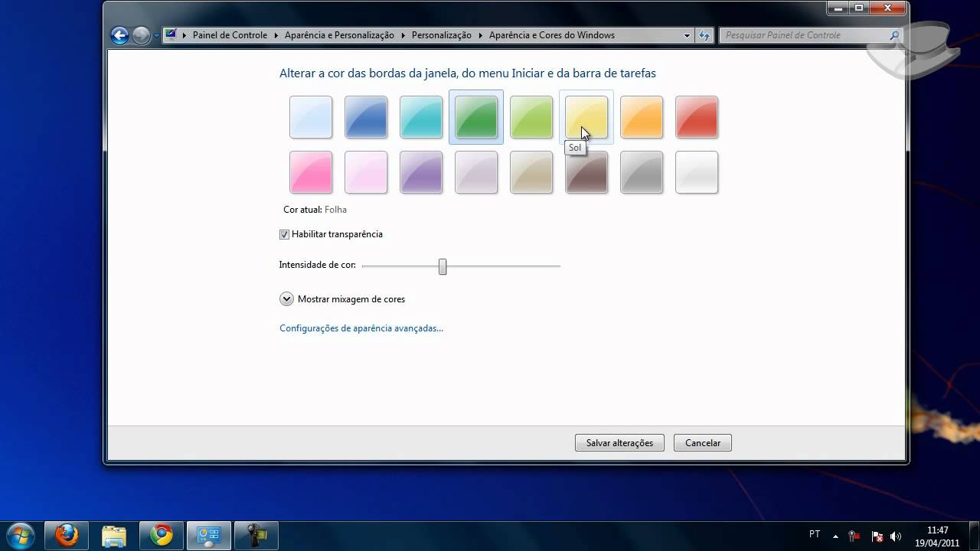Click the PT language indicator
The width and height of the screenshot is (980, 551).
(x=815, y=534)
